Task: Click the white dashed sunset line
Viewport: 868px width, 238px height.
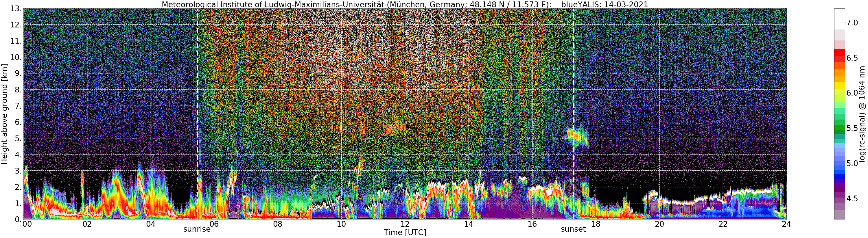Action: pyautogui.click(x=574, y=114)
